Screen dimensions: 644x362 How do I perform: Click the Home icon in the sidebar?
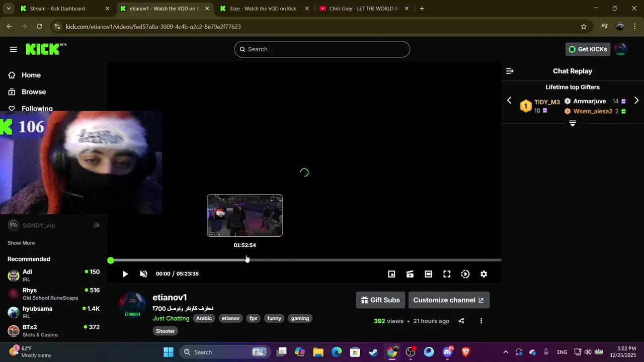(12, 75)
